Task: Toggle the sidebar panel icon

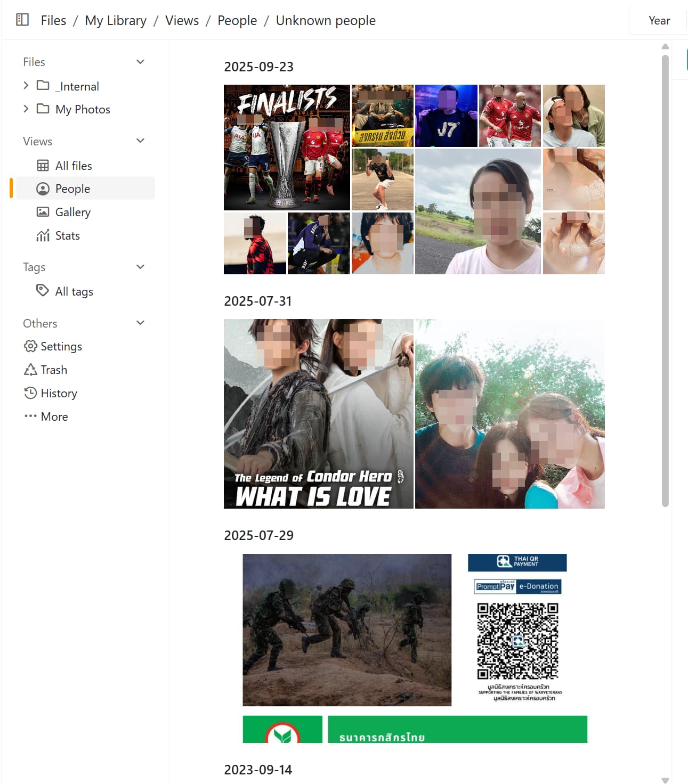Action: point(22,20)
